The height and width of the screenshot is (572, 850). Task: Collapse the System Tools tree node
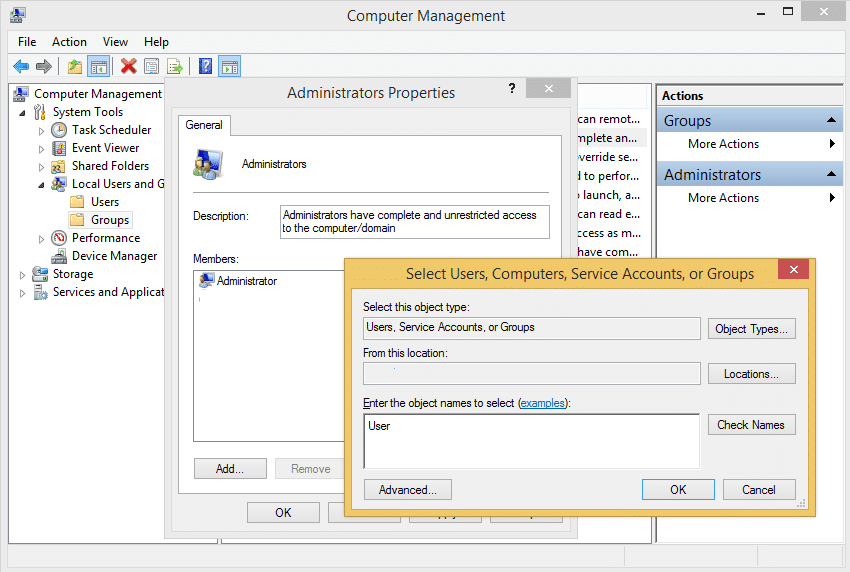tap(22, 113)
